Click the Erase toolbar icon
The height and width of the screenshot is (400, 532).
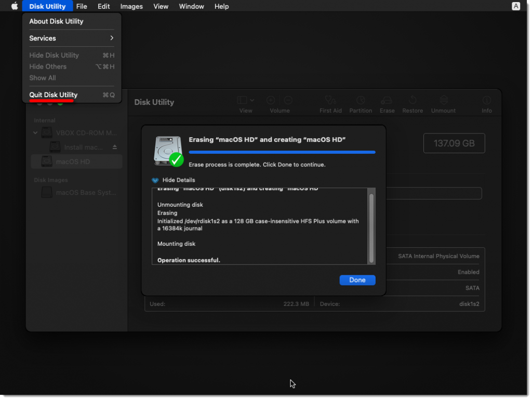tap(387, 100)
